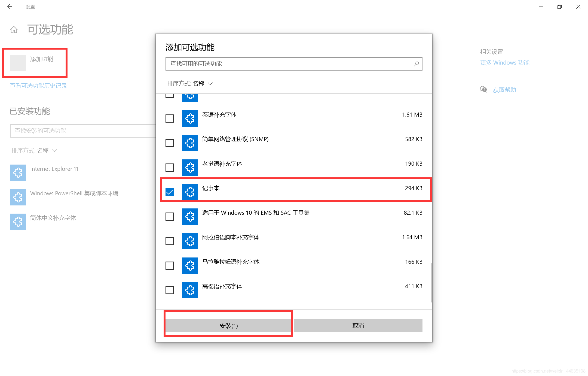Open the 更多 Windows 功能 link

point(504,63)
